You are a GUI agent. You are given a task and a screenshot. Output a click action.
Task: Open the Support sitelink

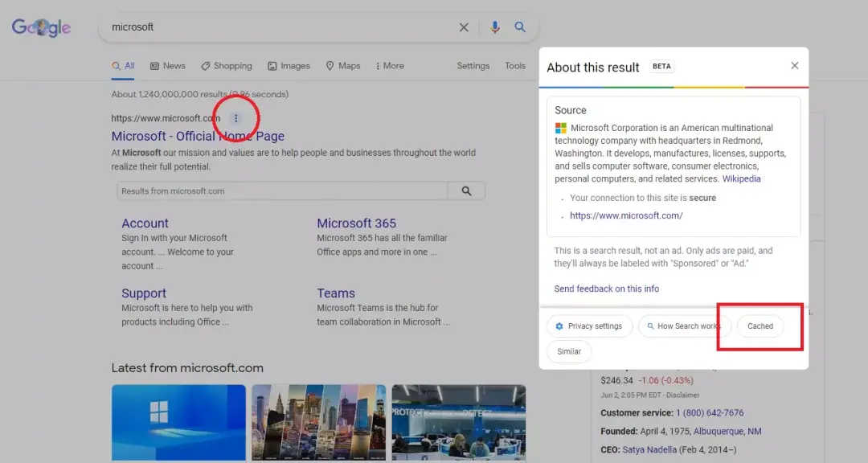144,293
